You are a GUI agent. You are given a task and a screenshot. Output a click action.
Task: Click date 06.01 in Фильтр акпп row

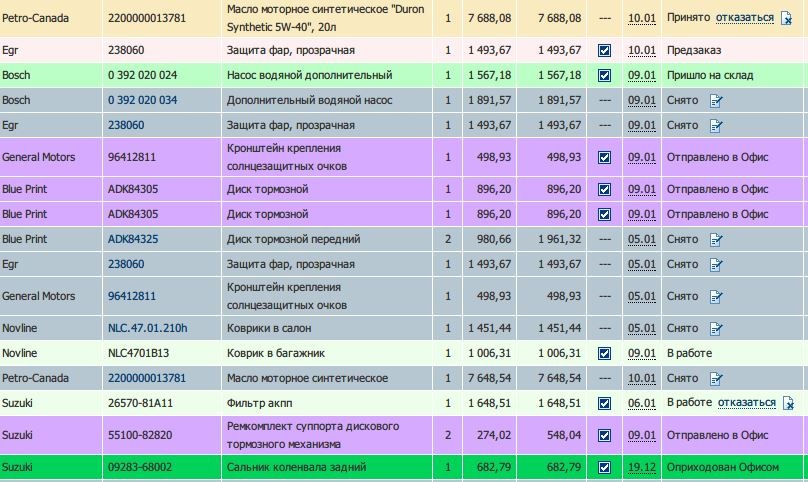[642, 403]
